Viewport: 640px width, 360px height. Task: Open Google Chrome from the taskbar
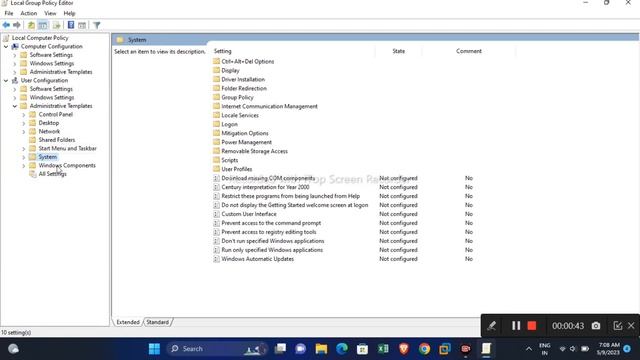click(x=424, y=349)
